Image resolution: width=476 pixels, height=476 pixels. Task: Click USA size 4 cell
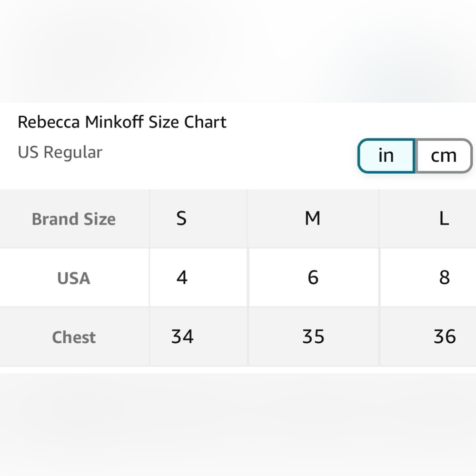tap(182, 278)
